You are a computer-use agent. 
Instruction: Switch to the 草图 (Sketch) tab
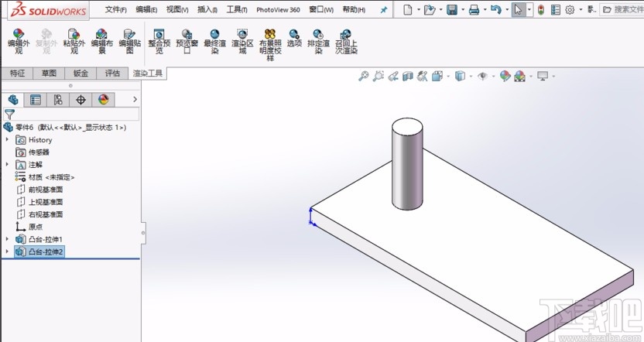tap(49, 74)
